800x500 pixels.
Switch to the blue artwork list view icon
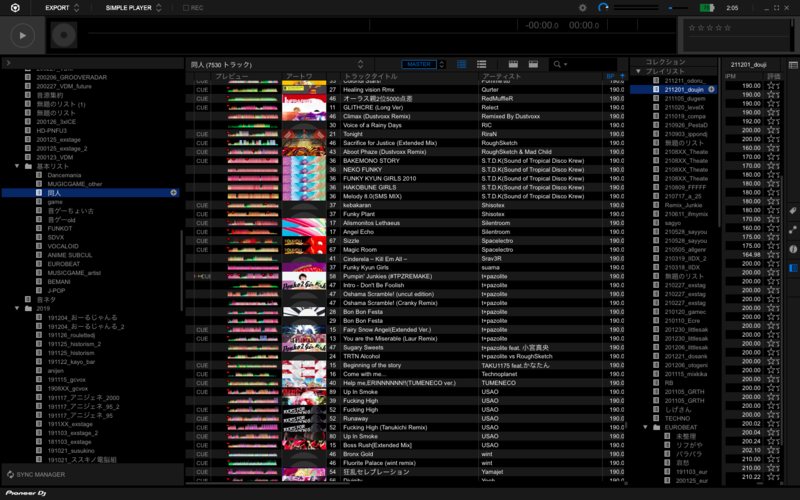(x=462, y=64)
